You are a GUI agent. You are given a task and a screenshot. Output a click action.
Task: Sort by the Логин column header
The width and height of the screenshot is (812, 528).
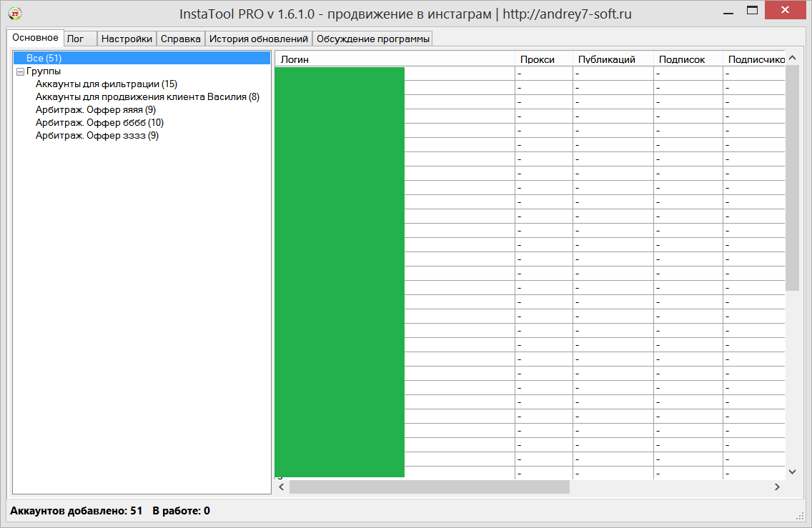[395, 59]
